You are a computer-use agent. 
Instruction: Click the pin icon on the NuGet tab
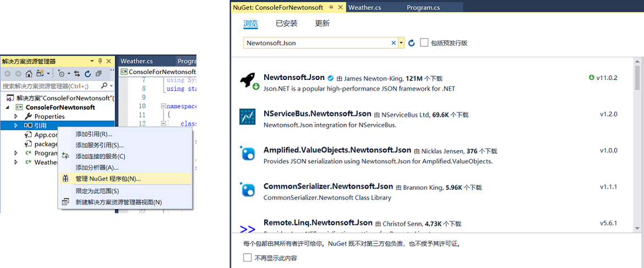tap(331, 7)
